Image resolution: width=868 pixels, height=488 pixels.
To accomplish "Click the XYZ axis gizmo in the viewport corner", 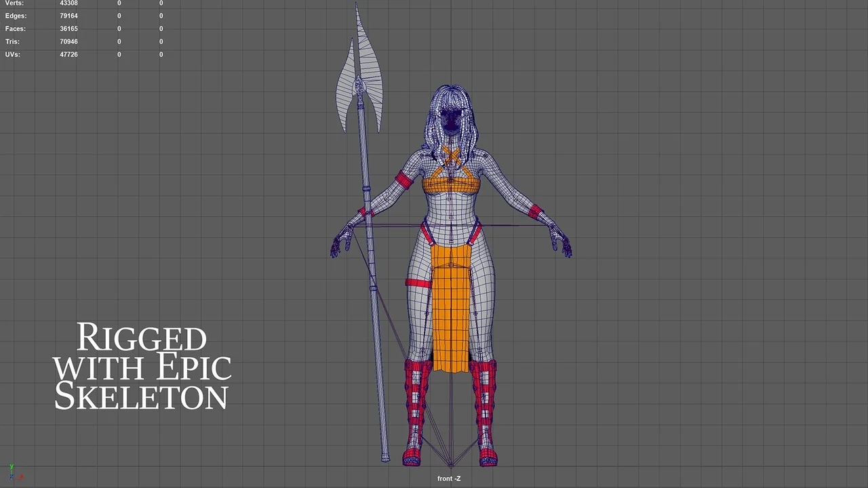I will (x=14, y=473).
